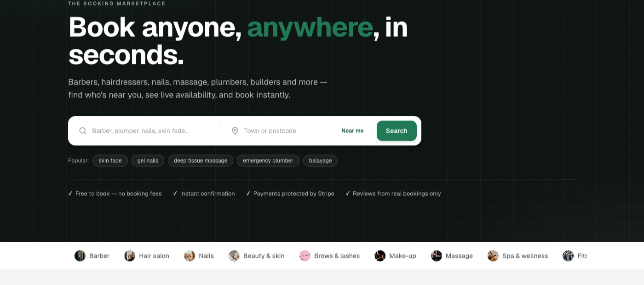Click the Massage category thumbnail icon
Screen dimensions: 644x285
[x=437, y=256]
